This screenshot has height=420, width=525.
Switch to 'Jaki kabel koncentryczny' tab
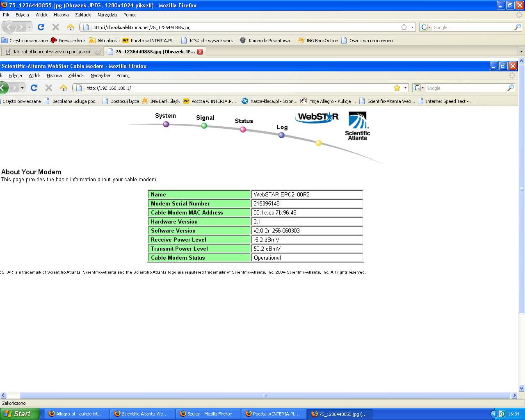(52, 52)
